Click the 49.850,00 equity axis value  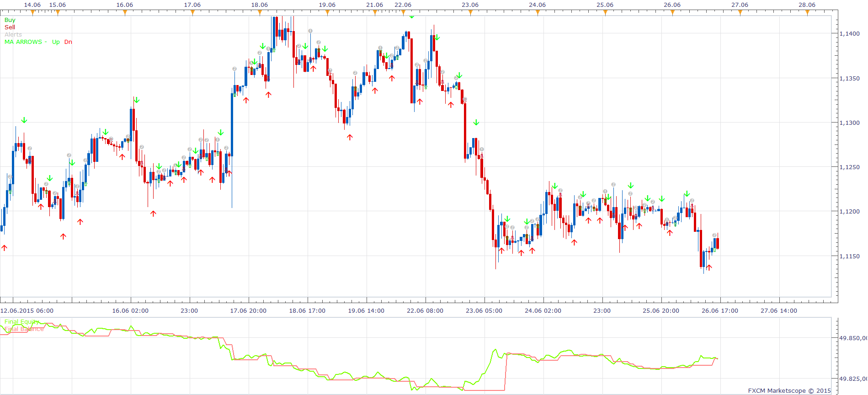coord(853,338)
